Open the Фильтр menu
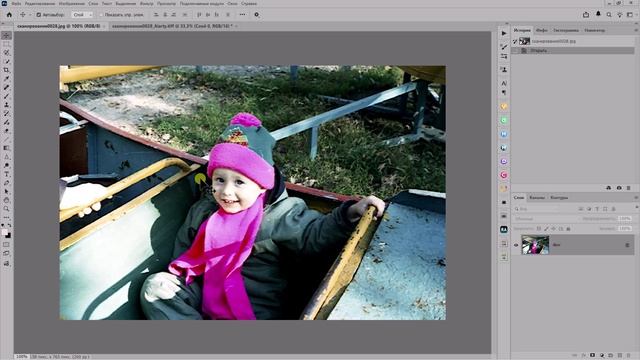 147,4
